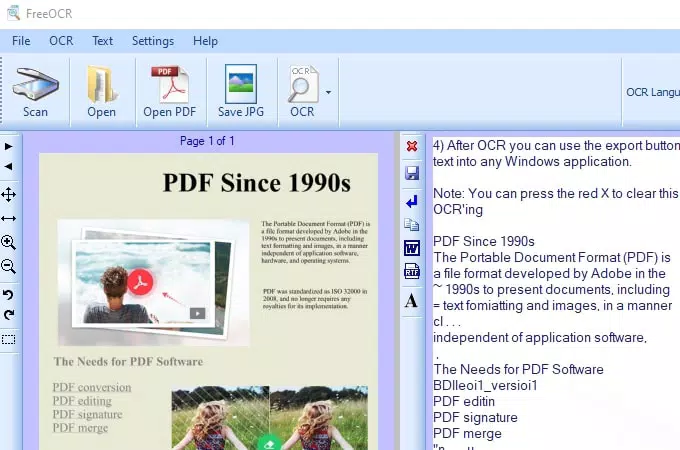Click the 'PDF Since 1990s' line in OCR text
Viewport: 680px width, 450px height.
coord(484,241)
